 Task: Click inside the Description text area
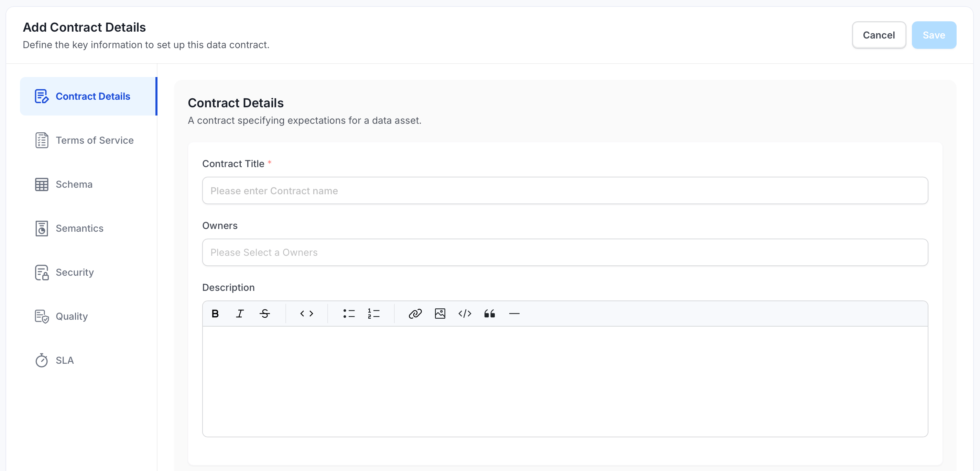coord(565,382)
